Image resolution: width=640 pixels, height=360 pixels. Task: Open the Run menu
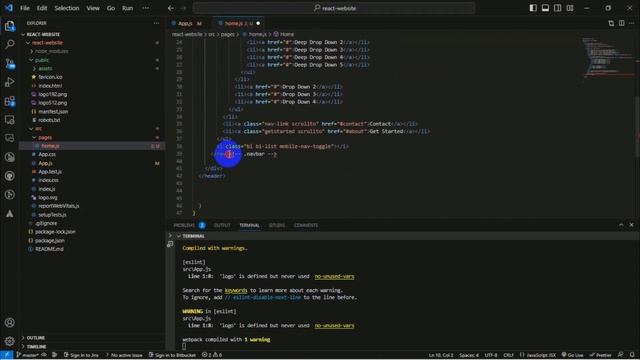127,8
